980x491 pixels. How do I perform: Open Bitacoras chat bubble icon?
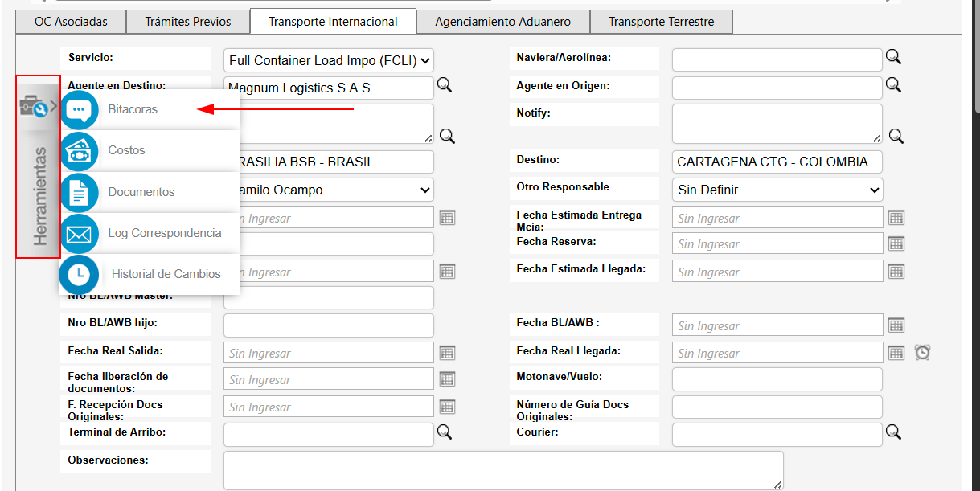click(79, 109)
